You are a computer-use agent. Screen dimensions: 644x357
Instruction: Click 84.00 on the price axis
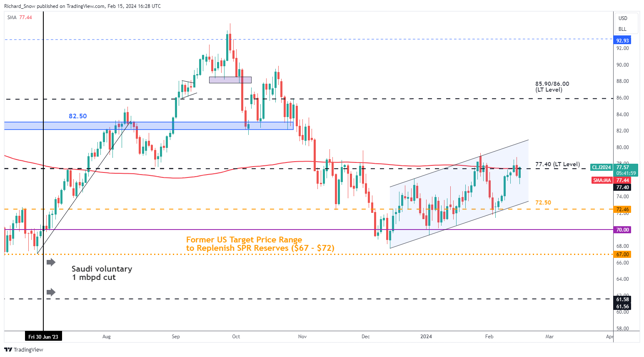coord(623,115)
